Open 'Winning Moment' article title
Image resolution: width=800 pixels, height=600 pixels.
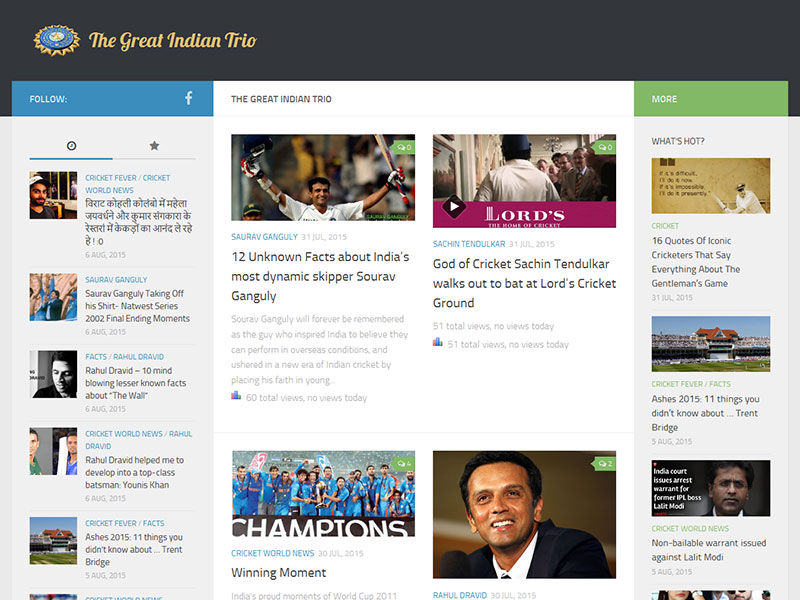(279, 572)
